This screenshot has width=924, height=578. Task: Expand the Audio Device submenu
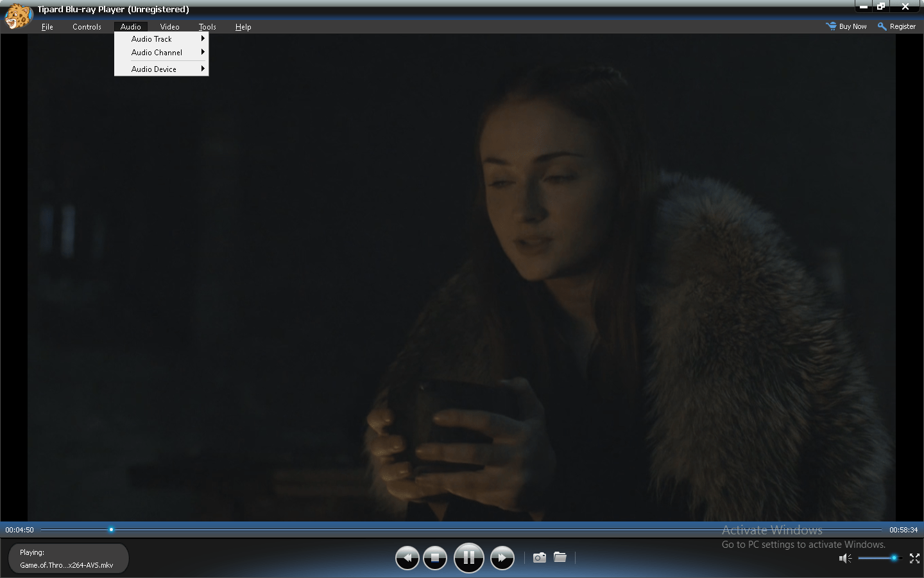pyautogui.click(x=162, y=69)
